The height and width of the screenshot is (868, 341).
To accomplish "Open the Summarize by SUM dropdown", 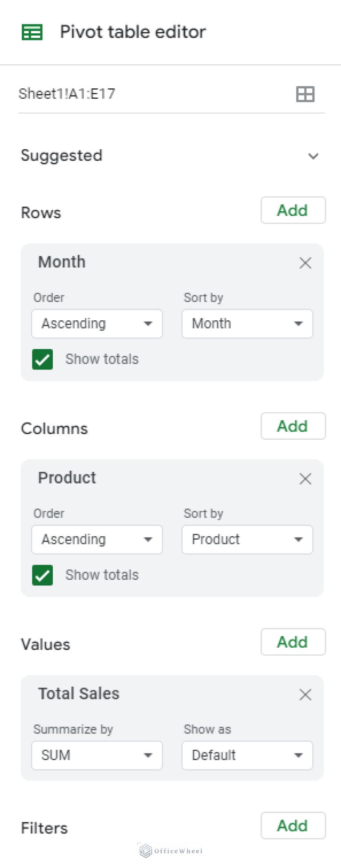I will click(x=97, y=755).
